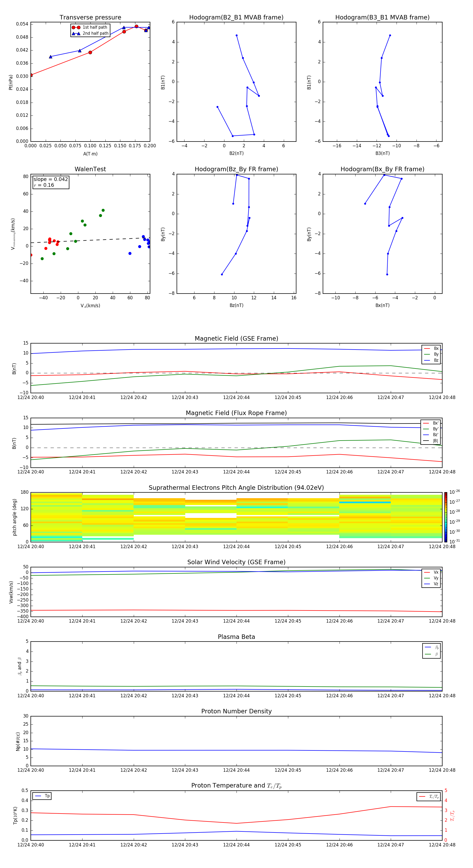Click the Vz legend entry in Solar Wind panel
The width and height of the screenshot is (473, 868).
tap(431, 584)
